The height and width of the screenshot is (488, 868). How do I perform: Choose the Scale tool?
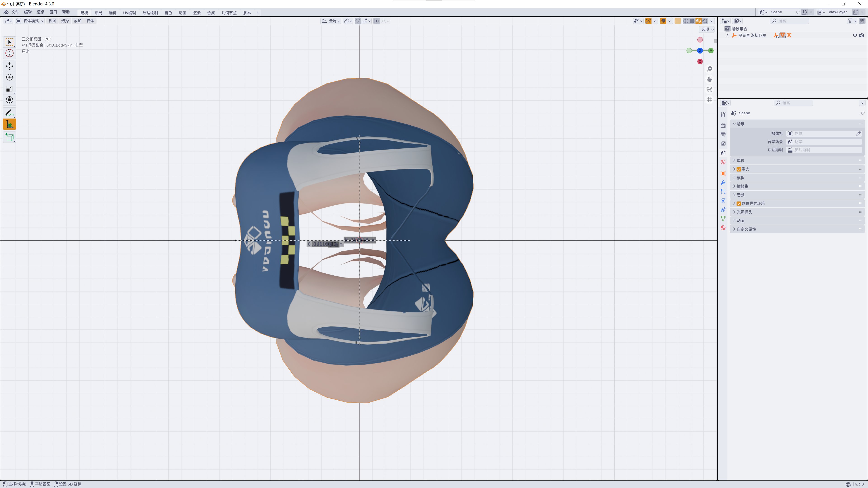[x=9, y=89]
